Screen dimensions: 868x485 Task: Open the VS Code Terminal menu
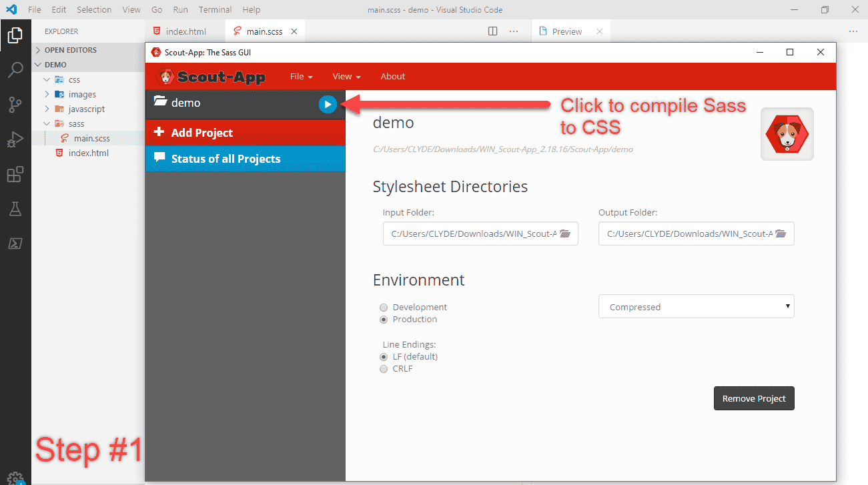click(x=215, y=10)
